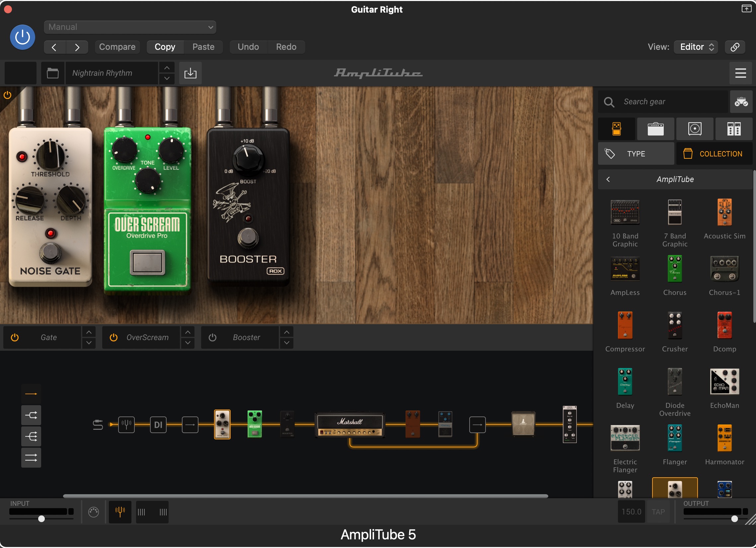This screenshot has height=548, width=756.
Task: Open the View Editor dropdown
Action: [x=696, y=47]
